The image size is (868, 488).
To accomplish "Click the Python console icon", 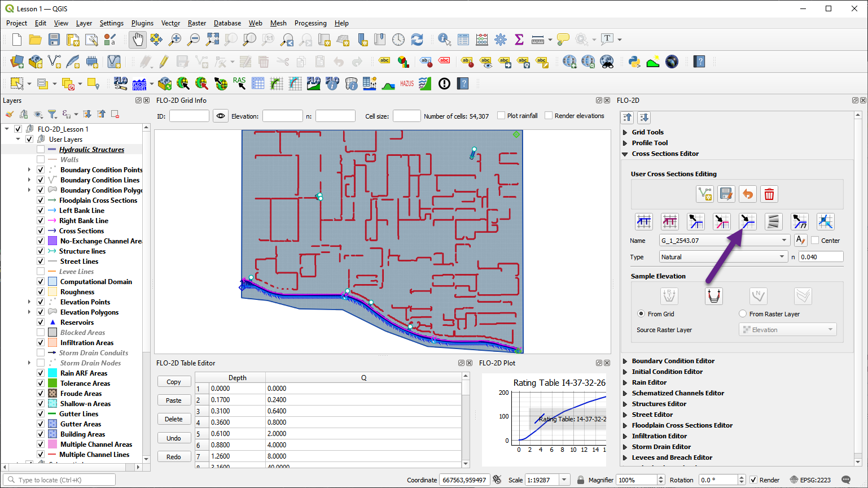I will [634, 62].
